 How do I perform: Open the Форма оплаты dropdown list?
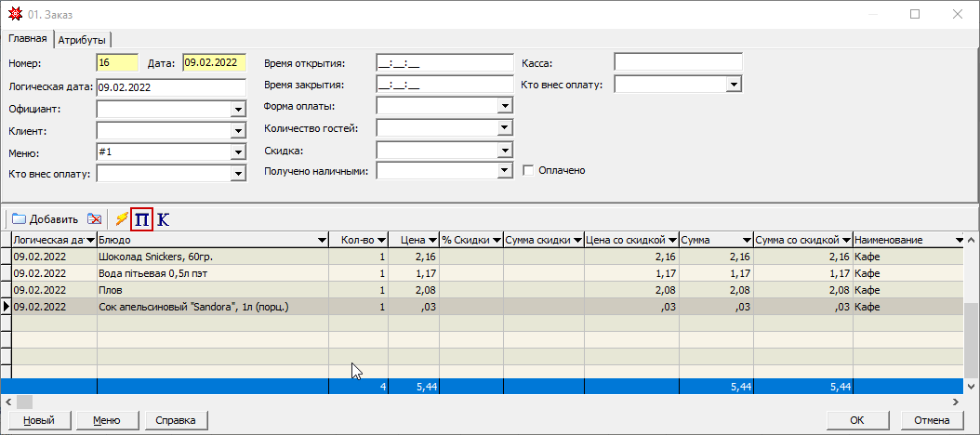click(x=505, y=106)
